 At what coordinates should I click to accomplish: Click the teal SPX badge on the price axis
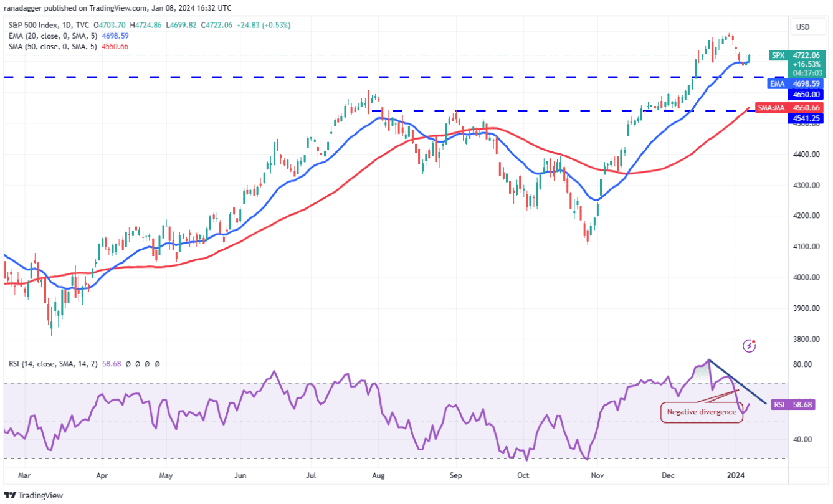point(777,55)
